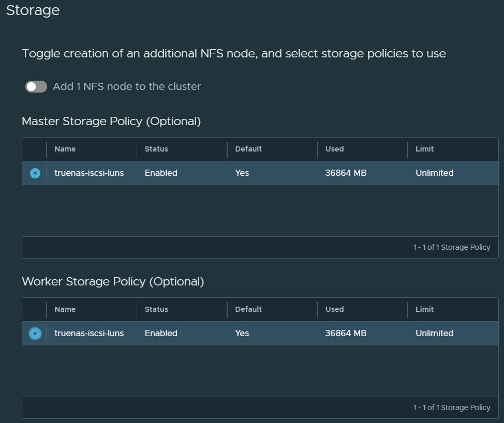This screenshot has height=423, width=504.
Task: Sort Worker Storage Policy by Name column
Action: point(65,309)
